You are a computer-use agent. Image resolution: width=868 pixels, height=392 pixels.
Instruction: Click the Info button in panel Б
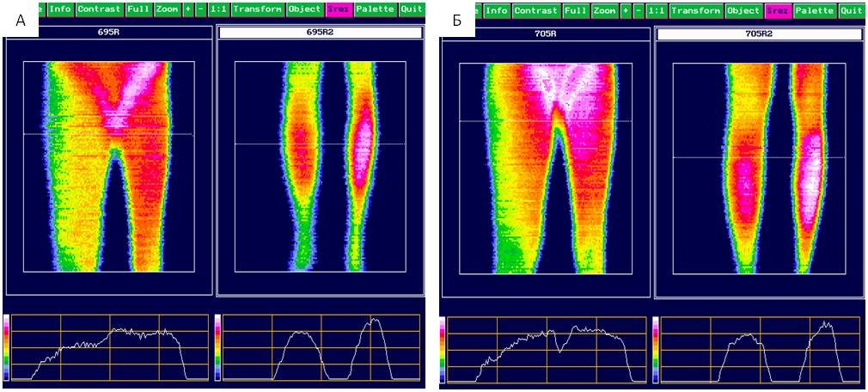click(x=495, y=10)
